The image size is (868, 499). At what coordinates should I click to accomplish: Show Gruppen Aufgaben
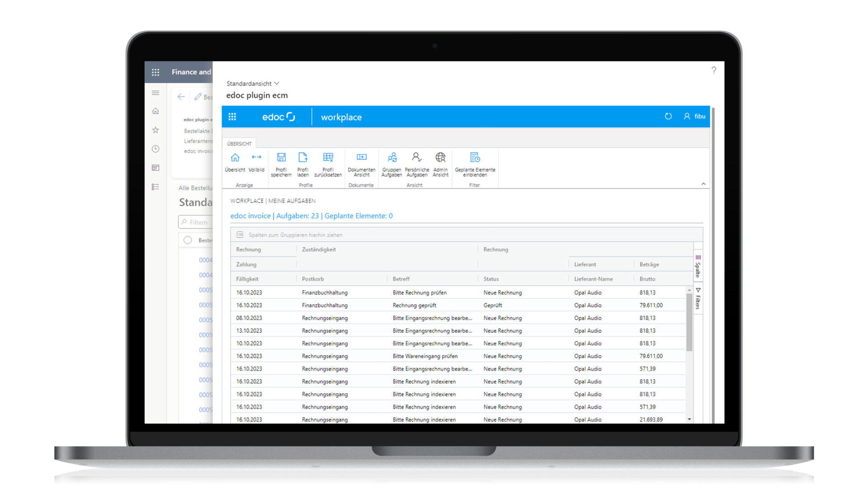point(392,165)
